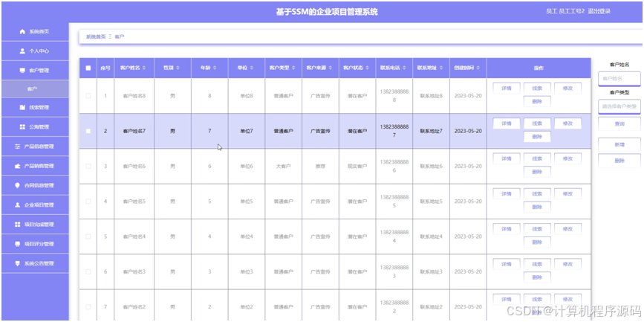This screenshot has width=644, height=322.
Task: Click the 客户姓名4 name cell
Action: pos(134,236)
